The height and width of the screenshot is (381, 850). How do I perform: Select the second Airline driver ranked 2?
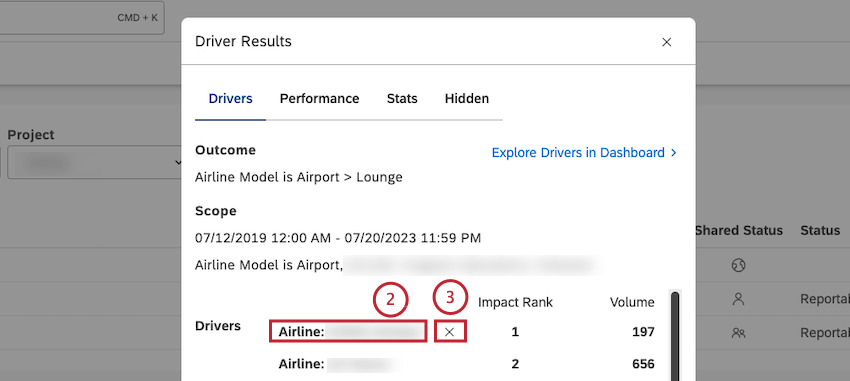pos(339,364)
